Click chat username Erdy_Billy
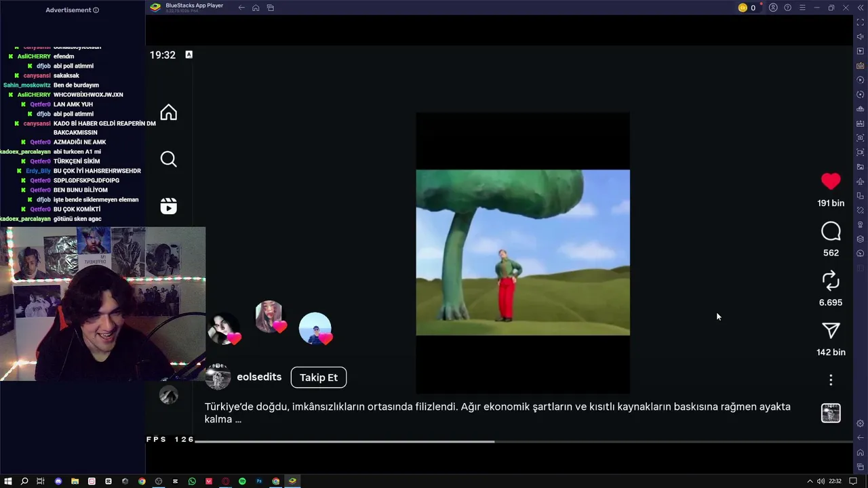The height and width of the screenshot is (488, 868). (x=38, y=171)
